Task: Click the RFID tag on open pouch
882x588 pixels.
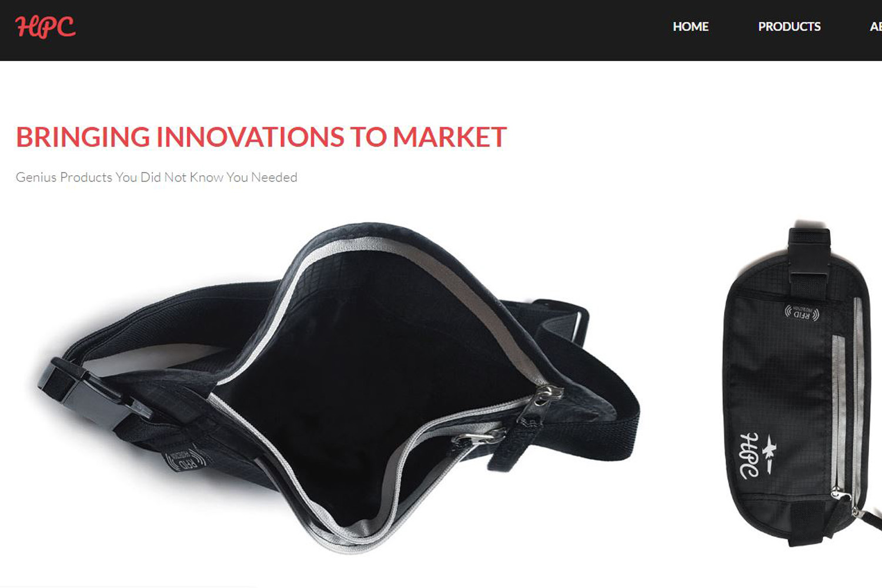Action: (x=185, y=458)
